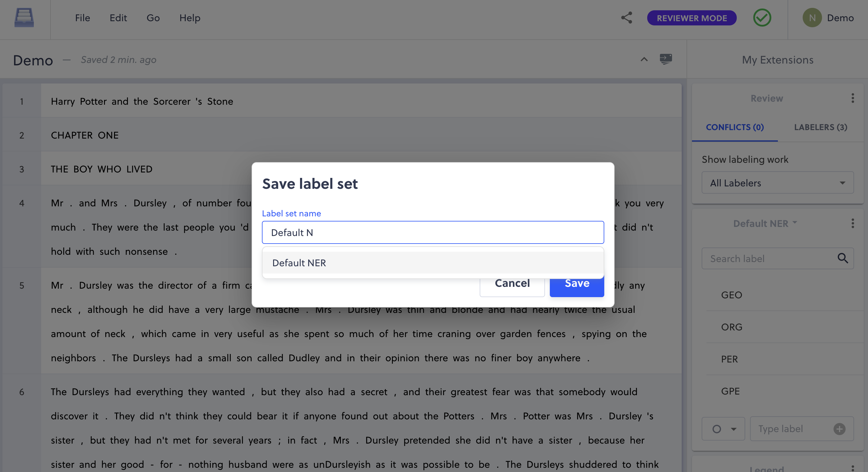Click the Search label field
The image size is (868, 472).
[x=777, y=258]
